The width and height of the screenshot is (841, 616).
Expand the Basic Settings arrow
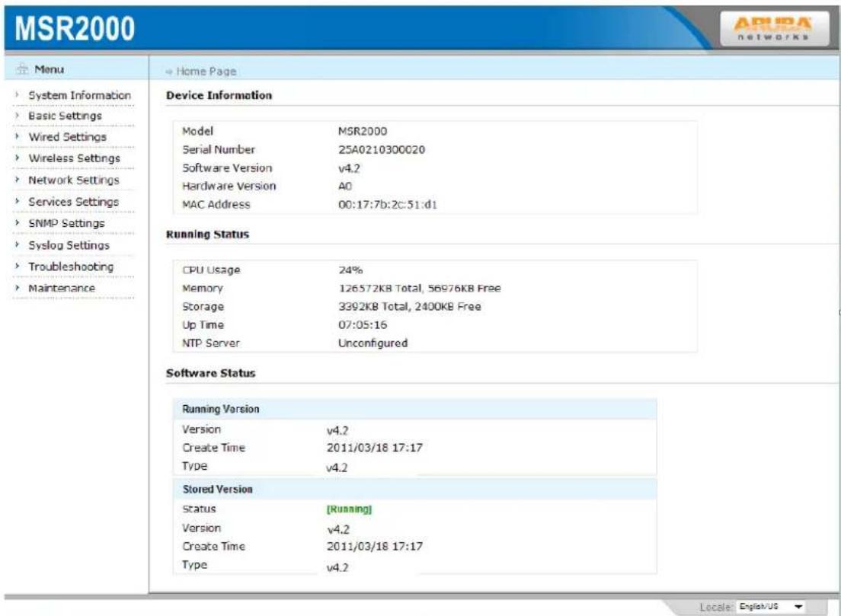point(18,115)
